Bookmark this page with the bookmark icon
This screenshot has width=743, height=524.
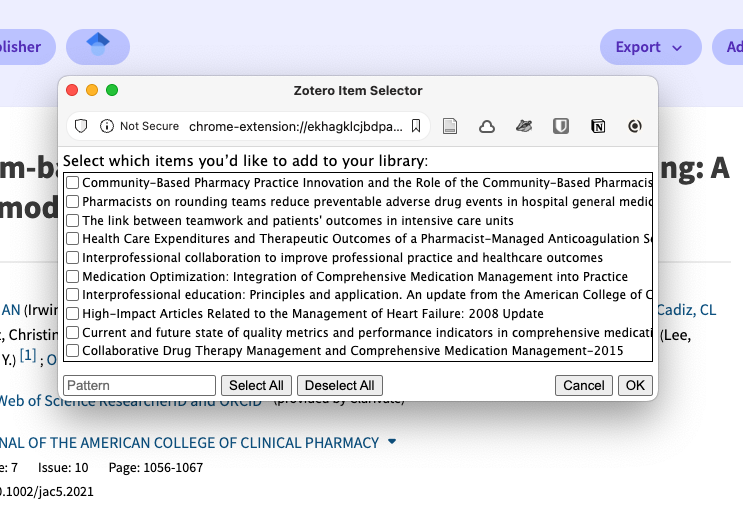(x=416, y=126)
